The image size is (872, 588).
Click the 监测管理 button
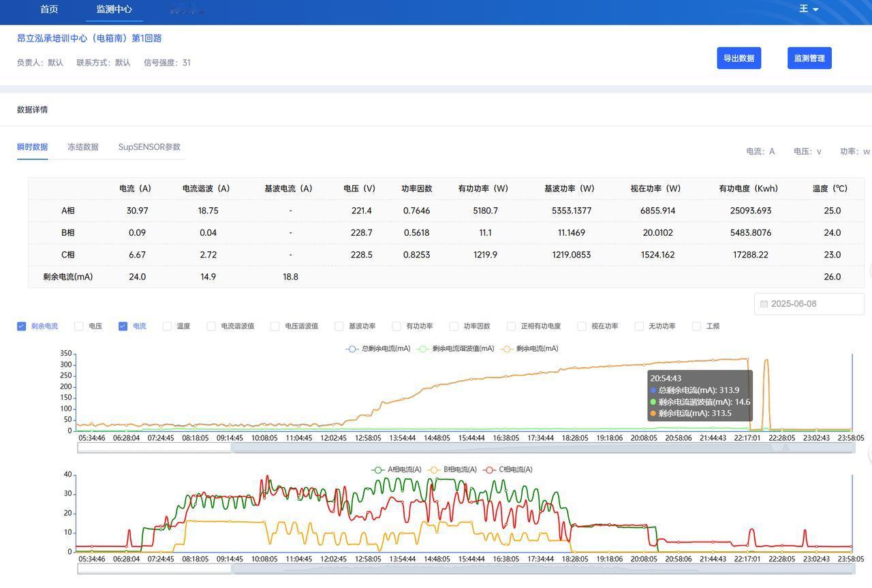[809, 59]
